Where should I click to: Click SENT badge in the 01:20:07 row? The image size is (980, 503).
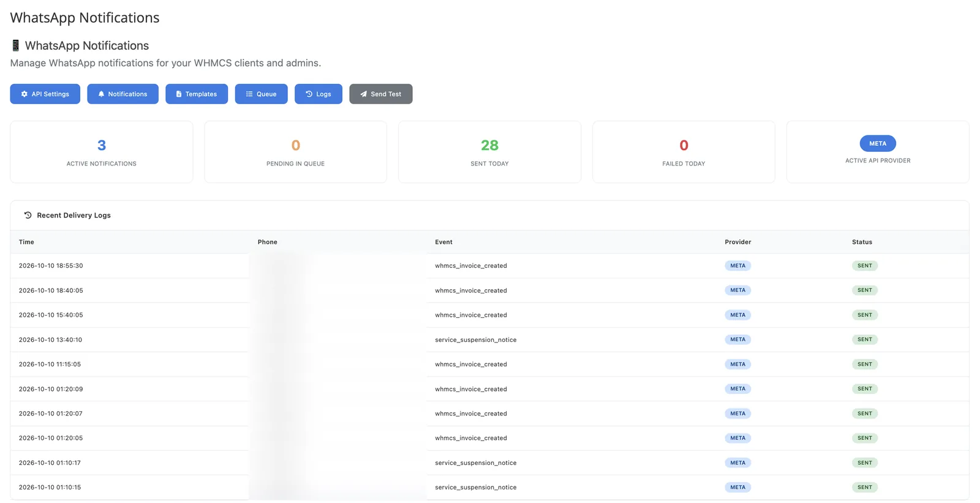865,414
